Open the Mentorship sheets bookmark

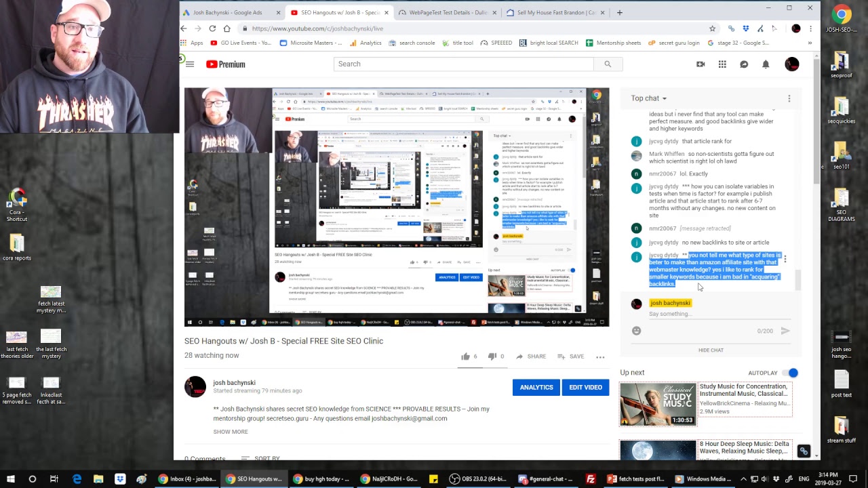(613, 43)
